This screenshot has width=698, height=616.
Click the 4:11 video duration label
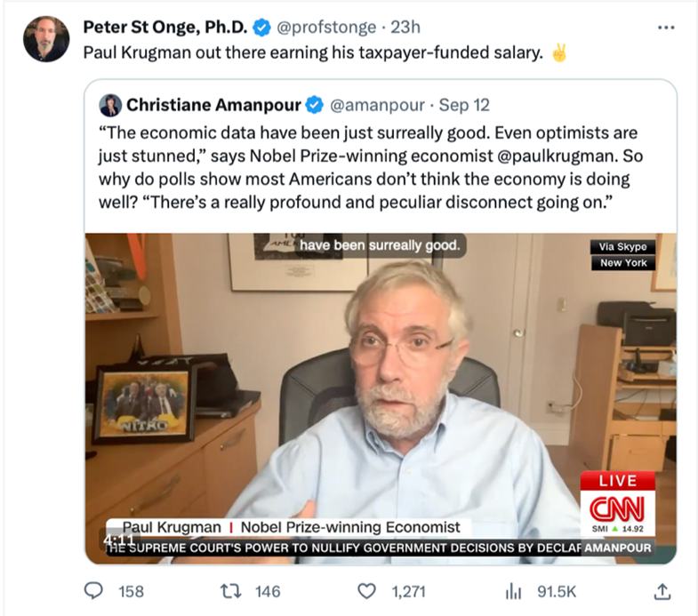tap(117, 540)
